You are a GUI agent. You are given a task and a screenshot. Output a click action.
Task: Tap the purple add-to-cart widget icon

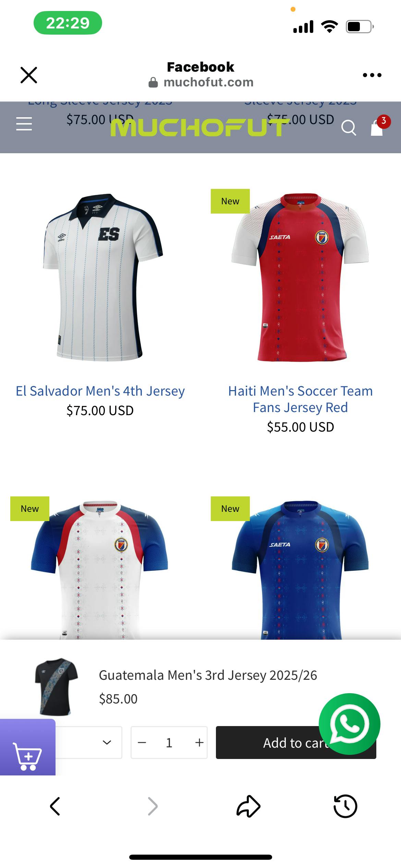coord(27,750)
